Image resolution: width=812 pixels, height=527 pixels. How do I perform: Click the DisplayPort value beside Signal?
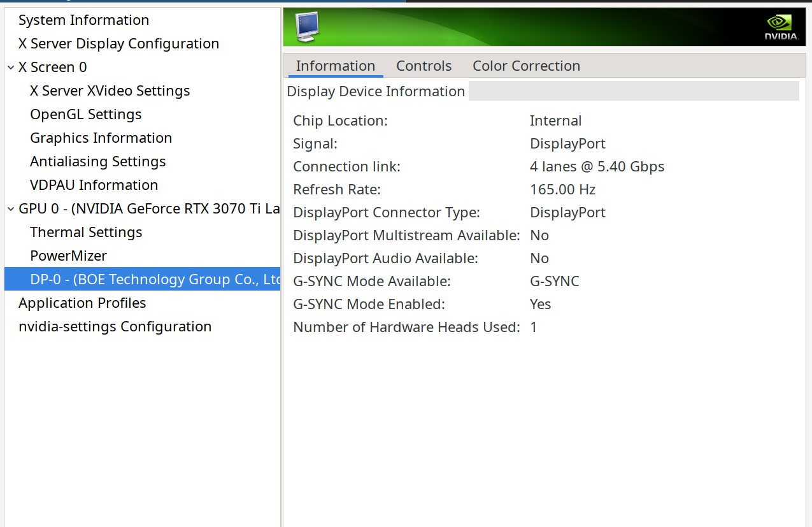[567, 143]
